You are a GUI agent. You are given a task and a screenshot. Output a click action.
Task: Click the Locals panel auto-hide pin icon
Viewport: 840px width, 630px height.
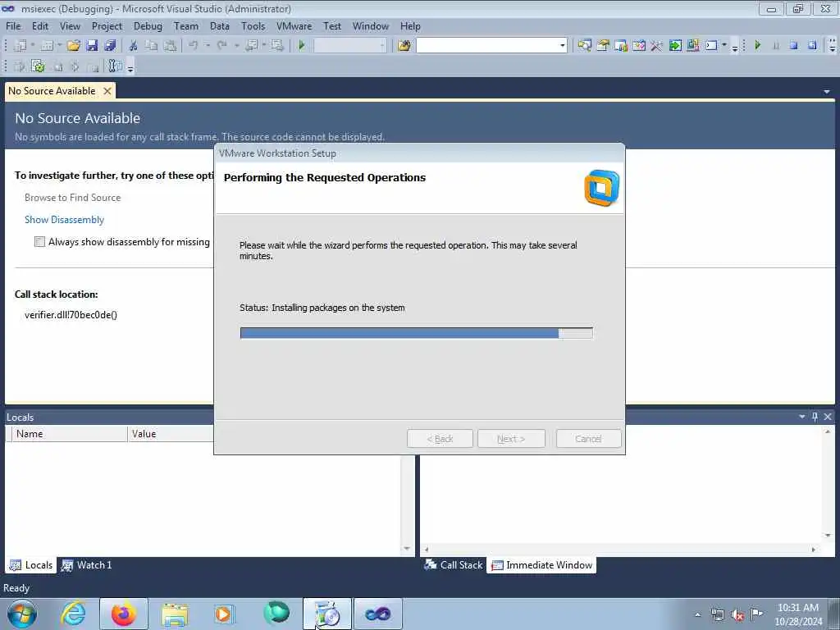(x=815, y=417)
